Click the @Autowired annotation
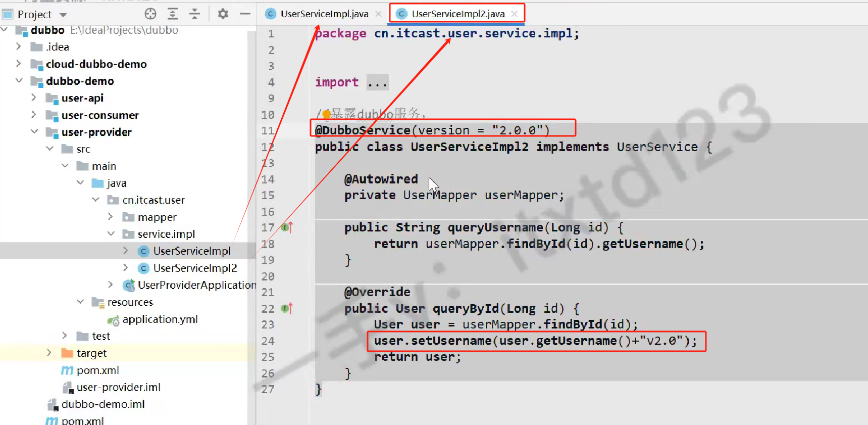Screen dimensions: 868x425 pos(381,179)
